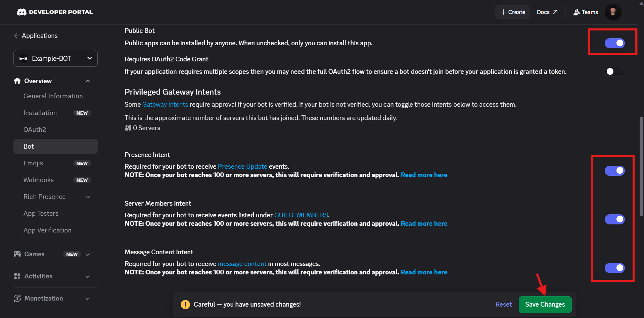Click the Save Changes button
Viewport: 644px width, 318px height.
point(545,304)
